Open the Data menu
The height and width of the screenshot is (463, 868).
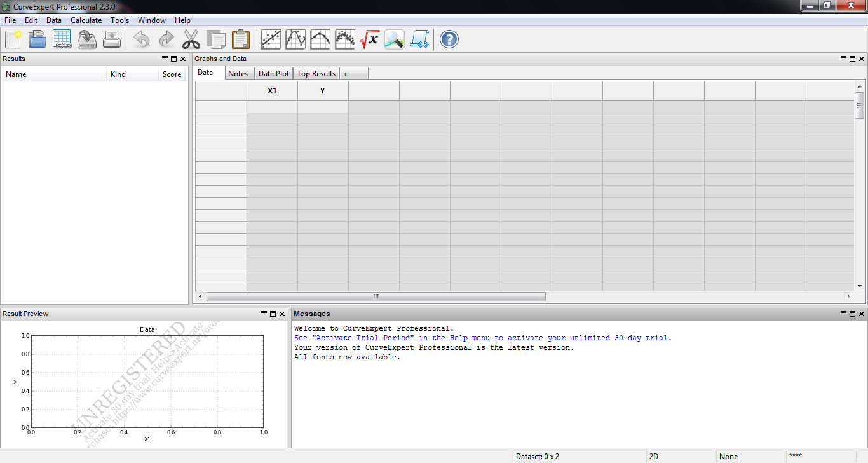[x=54, y=20]
